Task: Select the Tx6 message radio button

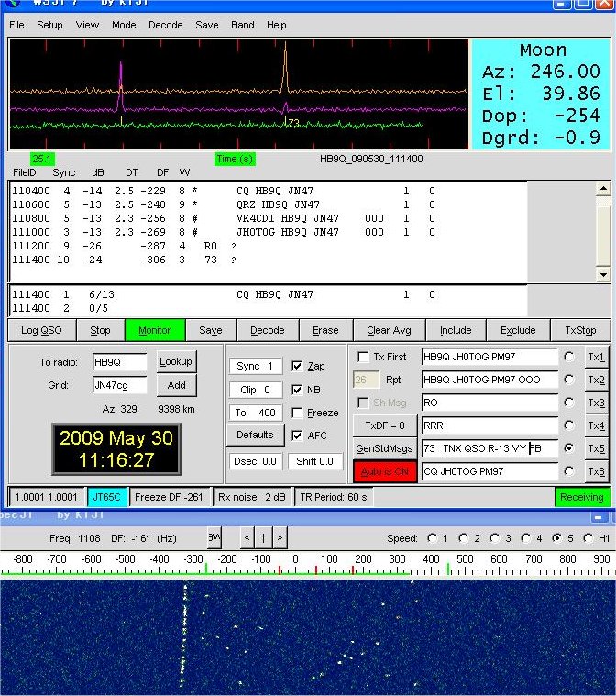Action: [x=569, y=471]
